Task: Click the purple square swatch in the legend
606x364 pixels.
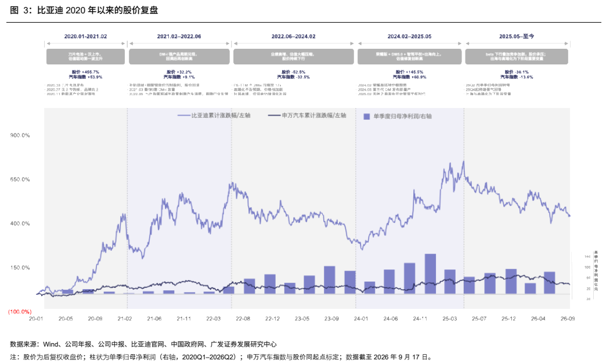Action: (x=367, y=116)
